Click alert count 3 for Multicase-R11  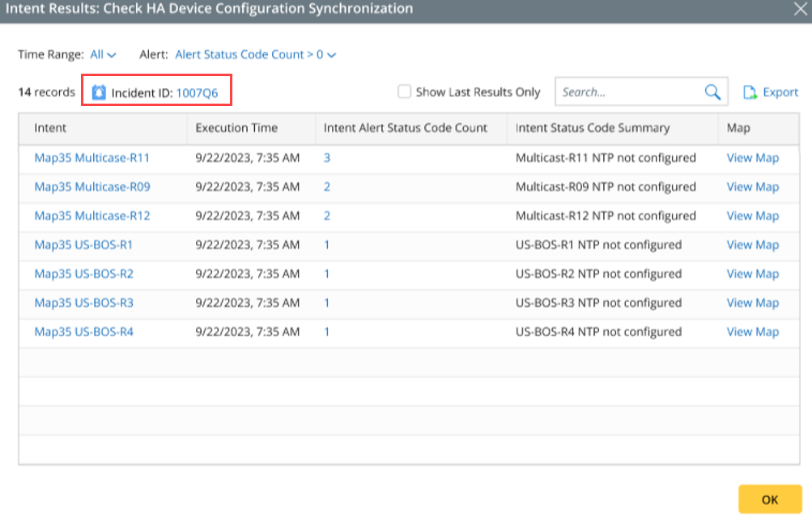(x=327, y=158)
